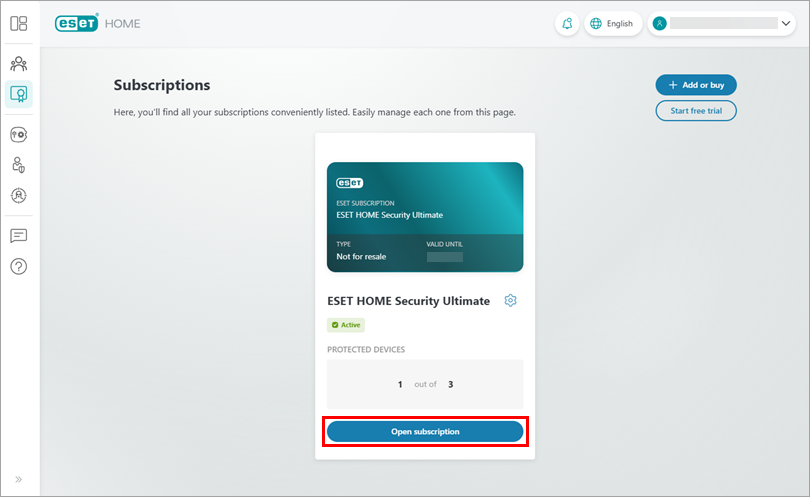
Task: Select the ESET subscription card image
Action: [x=425, y=217]
